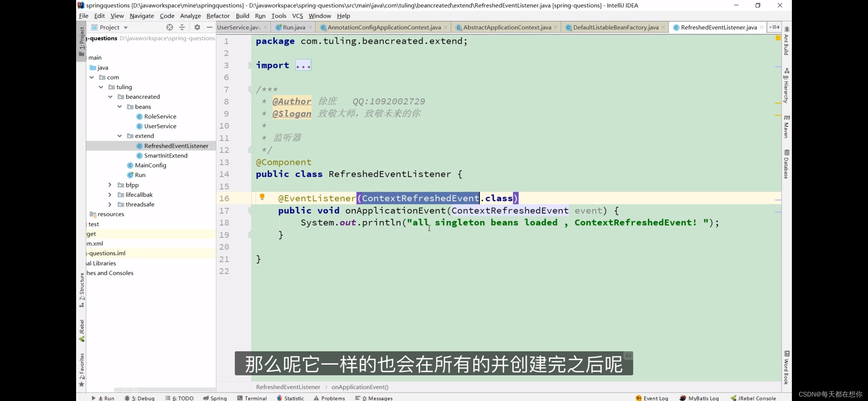Select MainConfig in project tree
Screen dimensions: 868x401
coord(150,165)
